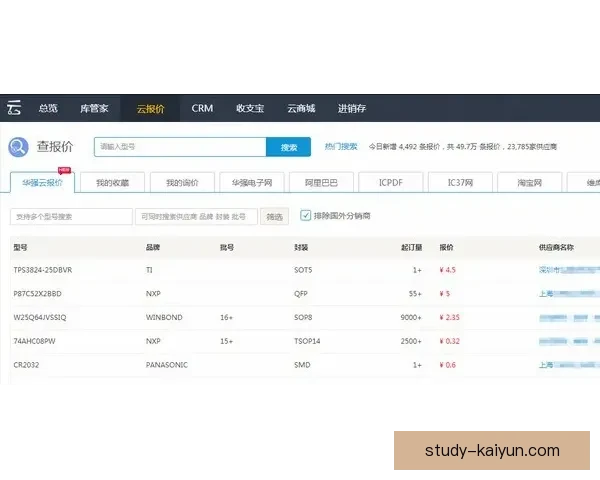Click the PANASONIC brand cell
This screenshot has width=600, height=480.
[x=167, y=365]
